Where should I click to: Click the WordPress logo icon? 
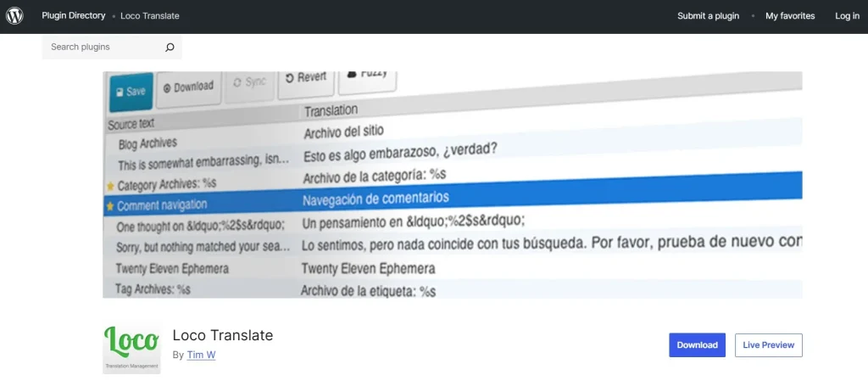pos(14,16)
